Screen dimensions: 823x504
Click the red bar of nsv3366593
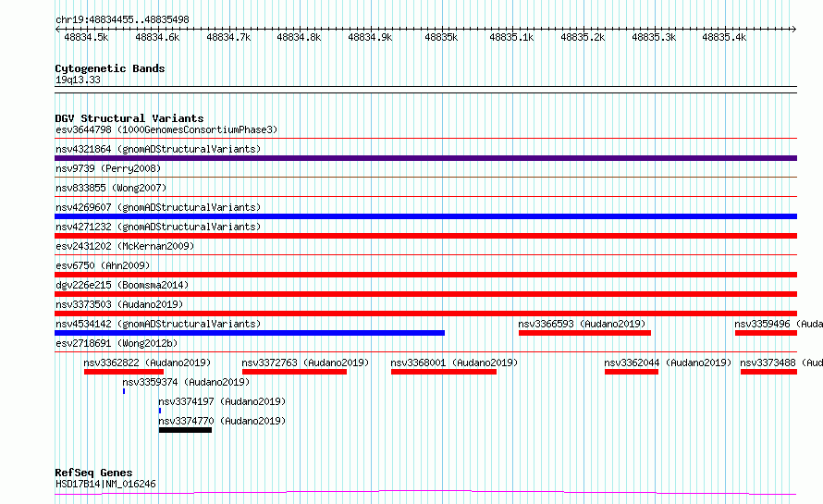[x=584, y=333]
